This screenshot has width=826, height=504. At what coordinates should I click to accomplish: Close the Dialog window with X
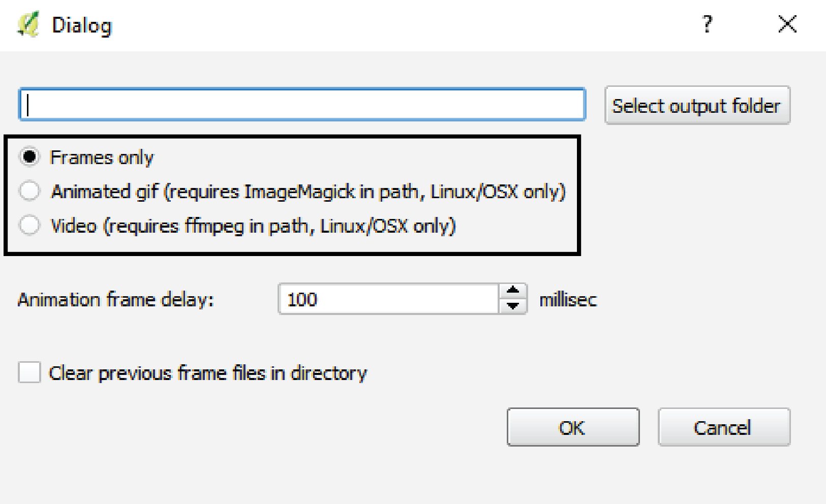point(787,24)
